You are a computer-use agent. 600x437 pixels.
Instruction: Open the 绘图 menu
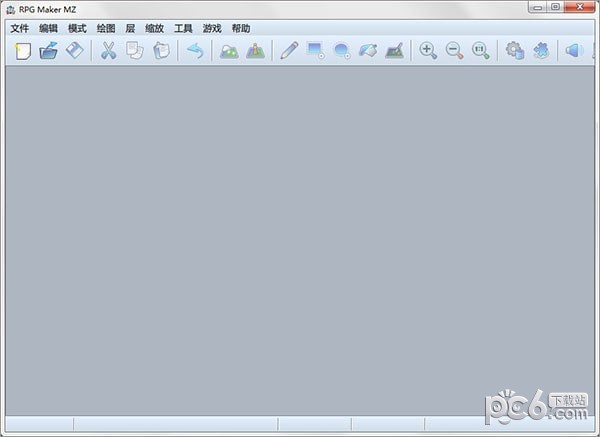[106, 28]
